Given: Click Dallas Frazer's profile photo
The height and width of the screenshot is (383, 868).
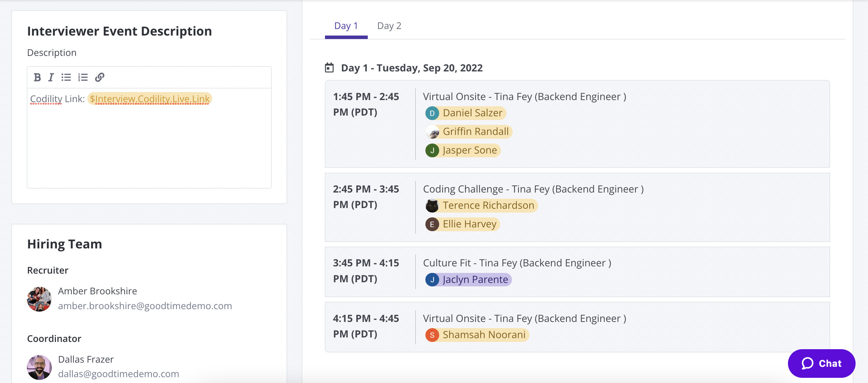Looking at the screenshot, I should pyautogui.click(x=39, y=367).
